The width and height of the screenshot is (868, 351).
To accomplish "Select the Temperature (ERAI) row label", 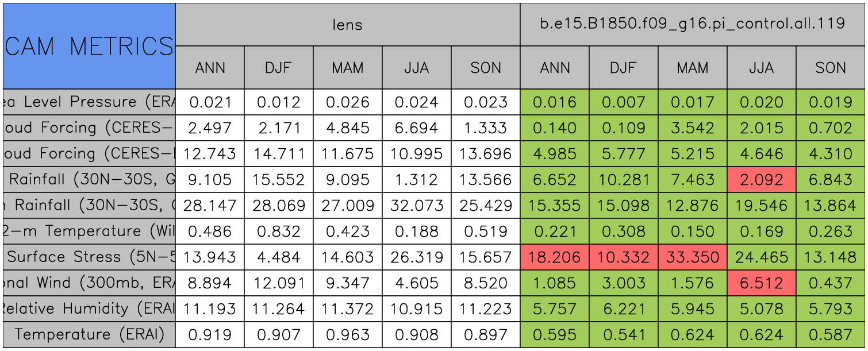I will tap(89, 334).
